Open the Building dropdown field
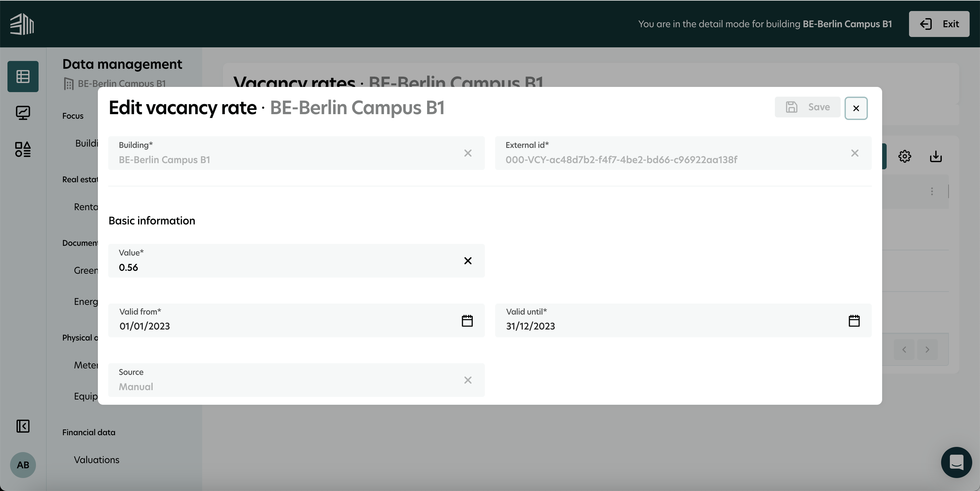The image size is (980, 491). pyautogui.click(x=296, y=153)
